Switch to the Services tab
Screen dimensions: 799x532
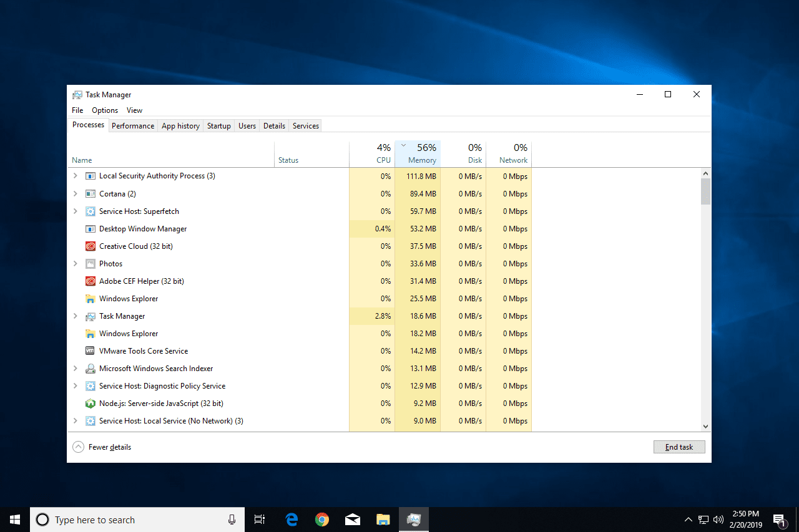[306, 125]
